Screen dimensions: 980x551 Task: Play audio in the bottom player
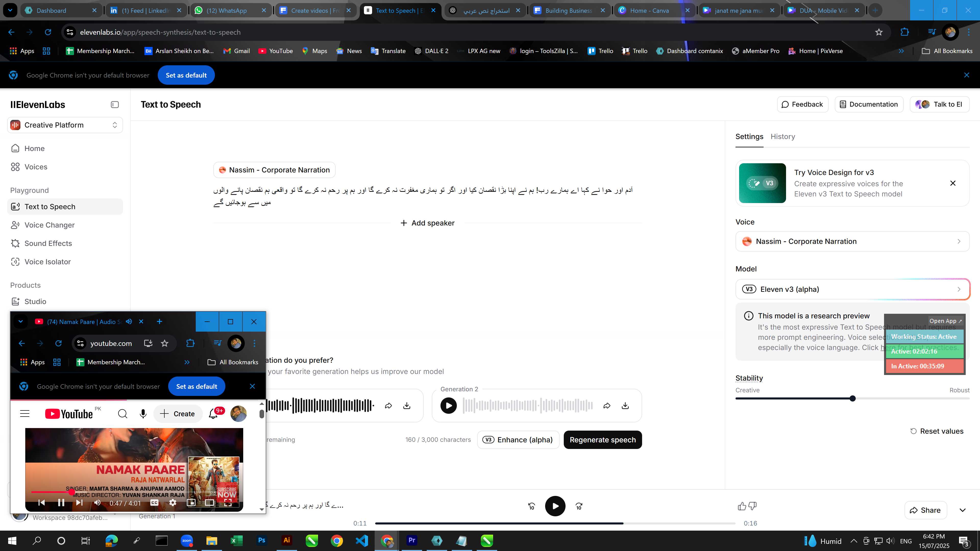click(555, 506)
